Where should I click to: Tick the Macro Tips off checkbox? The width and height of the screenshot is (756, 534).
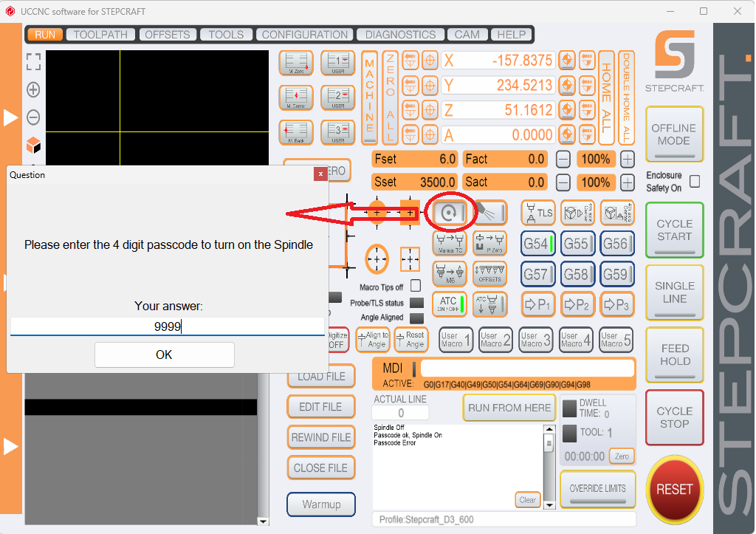coord(416,286)
